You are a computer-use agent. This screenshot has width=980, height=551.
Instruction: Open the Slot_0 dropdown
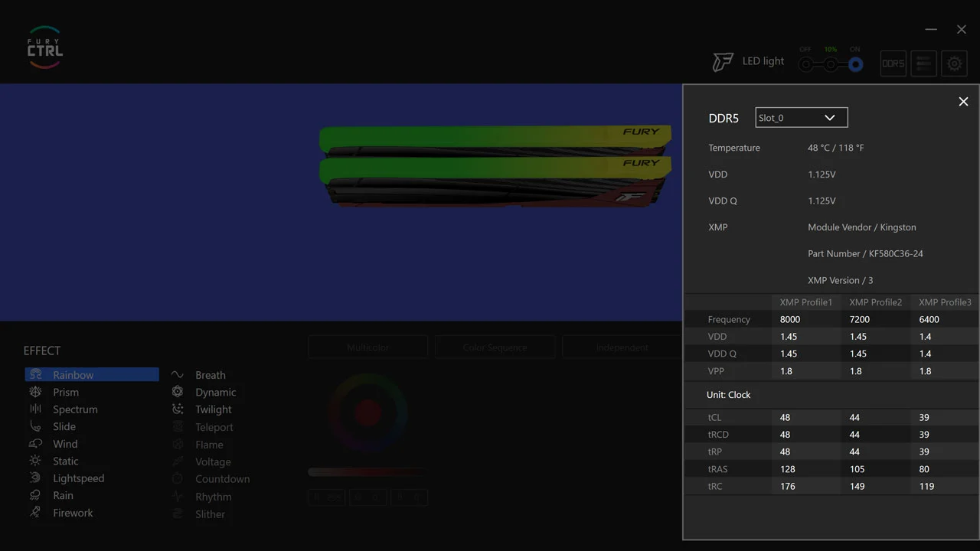(x=801, y=117)
